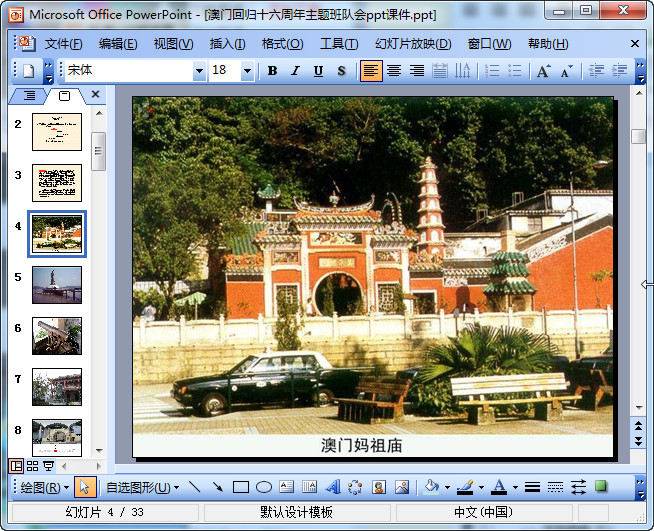Open the 插入(I) menu
This screenshot has width=654, height=531.
(227, 44)
